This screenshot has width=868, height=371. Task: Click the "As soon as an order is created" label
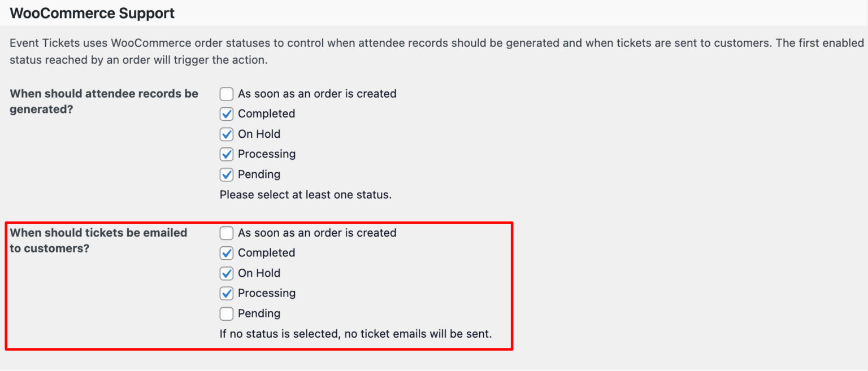click(x=317, y=94)
